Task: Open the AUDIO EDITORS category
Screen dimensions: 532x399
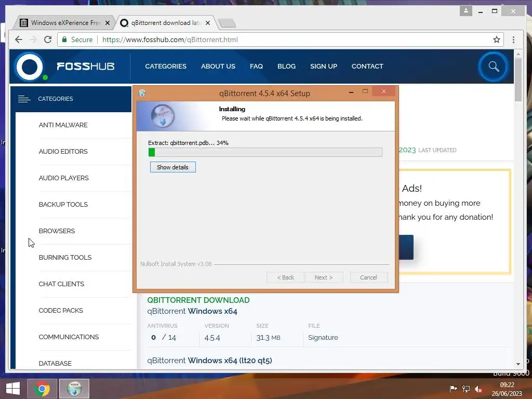Action: tap(63, 151)
